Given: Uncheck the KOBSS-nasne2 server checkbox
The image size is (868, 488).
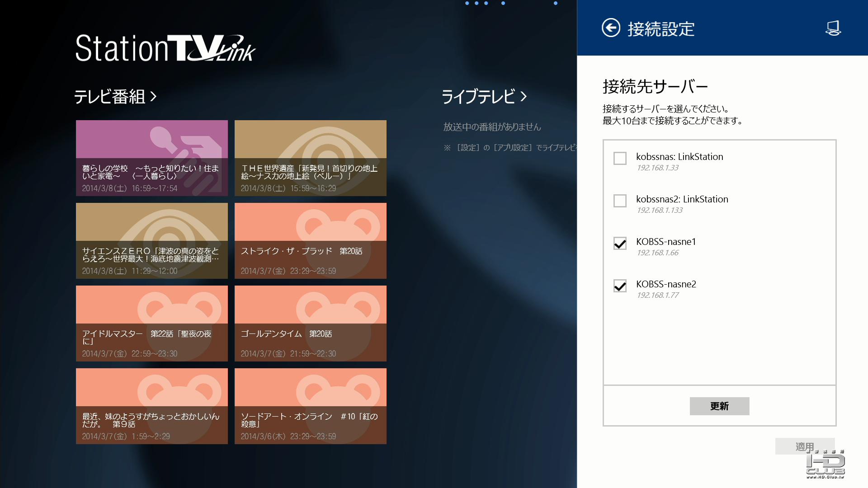Looking at the screenshot, I should 620,286.
